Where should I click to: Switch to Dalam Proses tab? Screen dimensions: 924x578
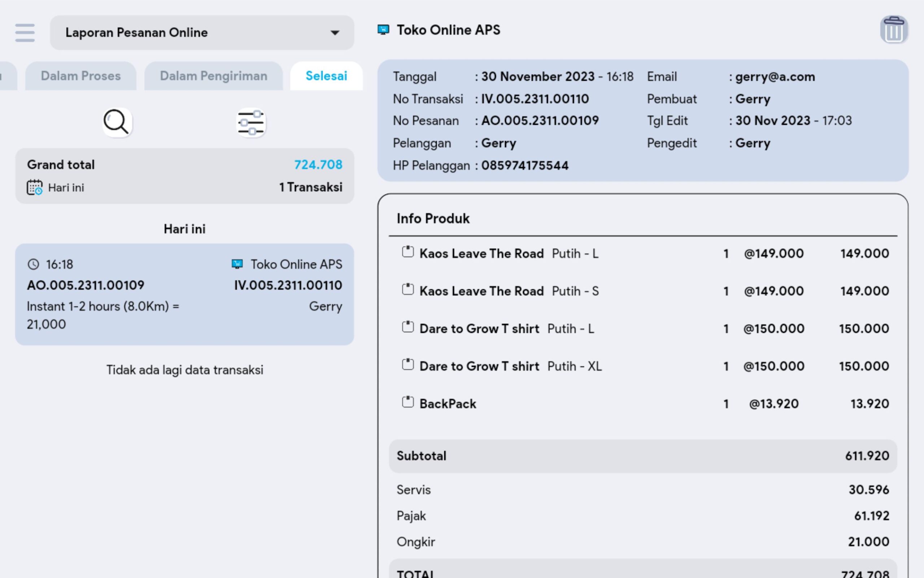80,76
